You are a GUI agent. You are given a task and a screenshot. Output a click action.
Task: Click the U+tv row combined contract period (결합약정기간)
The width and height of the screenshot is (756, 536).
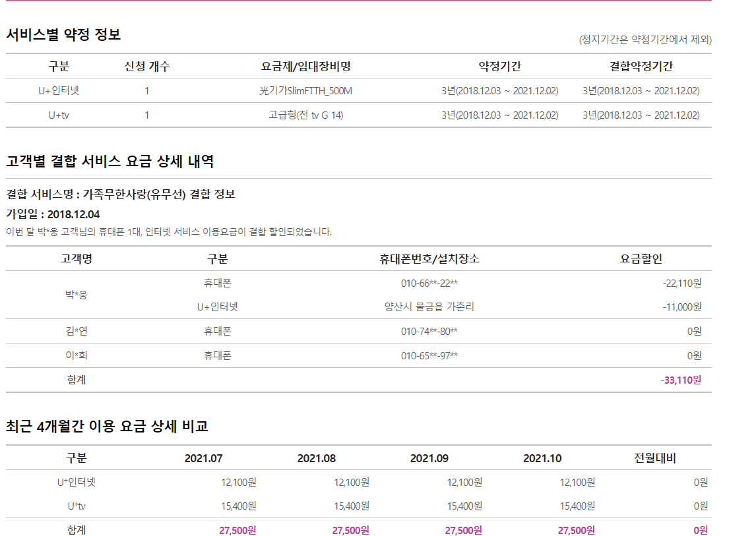(x=641, y=115)
